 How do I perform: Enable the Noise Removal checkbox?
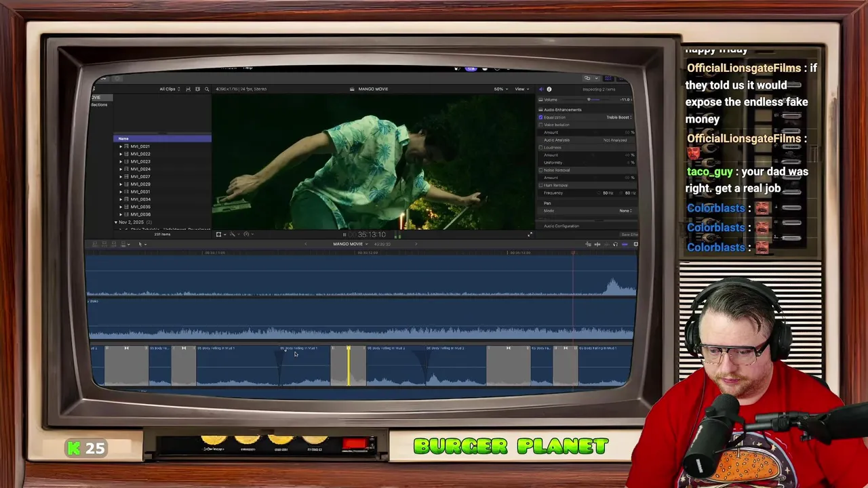point(540,170)
